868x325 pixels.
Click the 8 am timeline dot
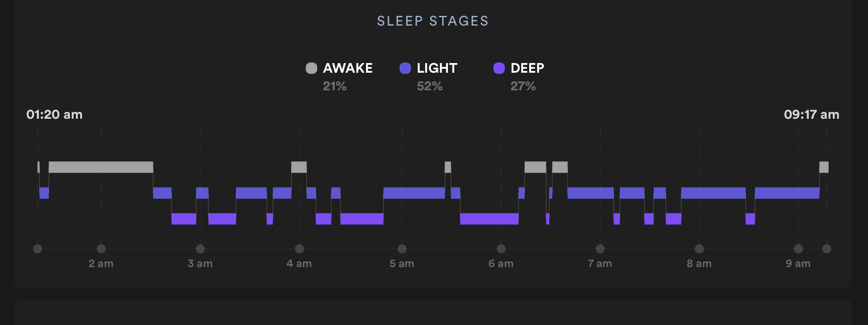699,249
